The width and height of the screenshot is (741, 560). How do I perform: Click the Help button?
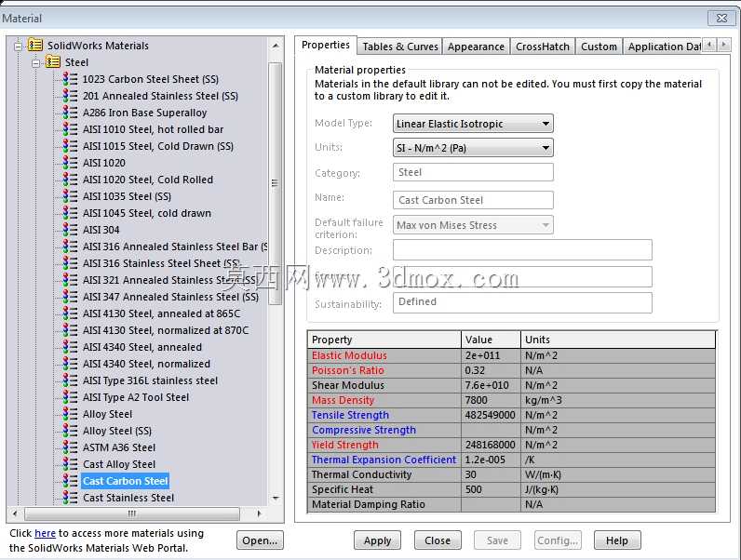tap(617, 540)
